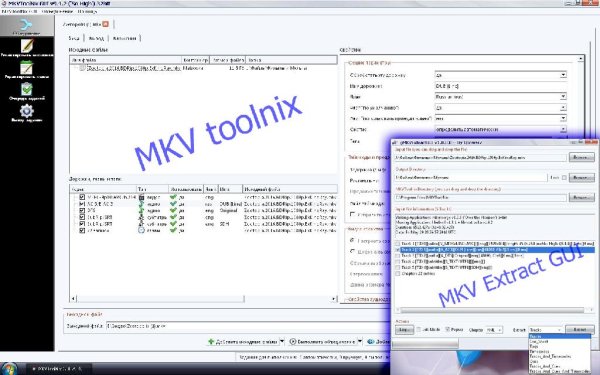The image size is (600, 375).
Task: Uncheck the first video track checkbox
Action: click(x=82, y=197)
